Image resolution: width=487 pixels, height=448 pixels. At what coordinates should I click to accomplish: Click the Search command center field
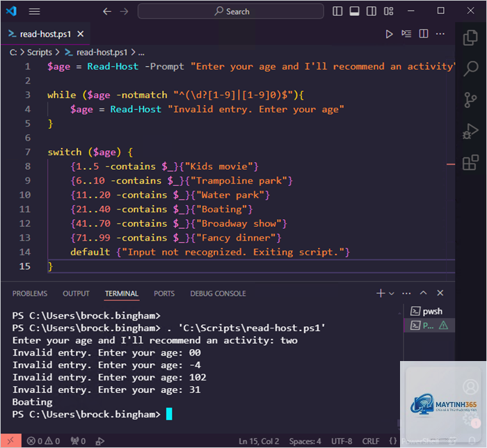231,12
